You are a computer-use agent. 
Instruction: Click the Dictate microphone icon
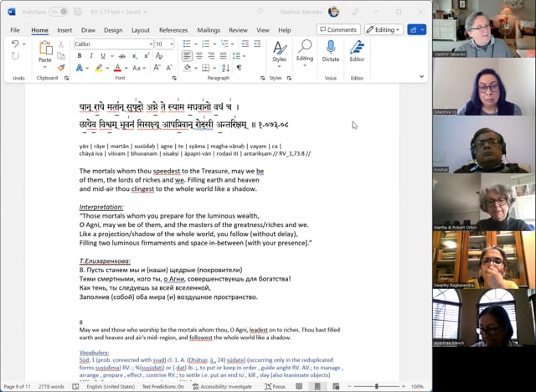click(331, 47)
